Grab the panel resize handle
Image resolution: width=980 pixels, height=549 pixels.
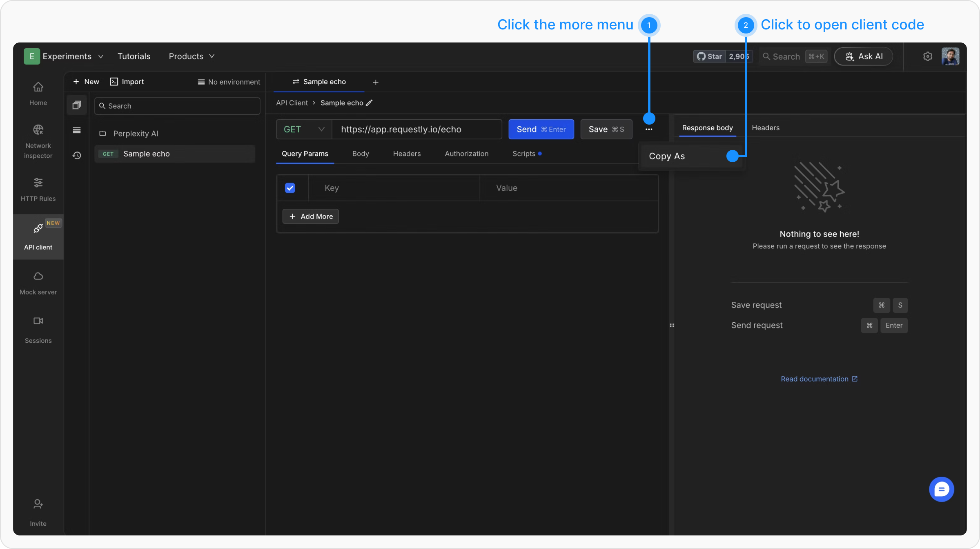tap(672, 326)
